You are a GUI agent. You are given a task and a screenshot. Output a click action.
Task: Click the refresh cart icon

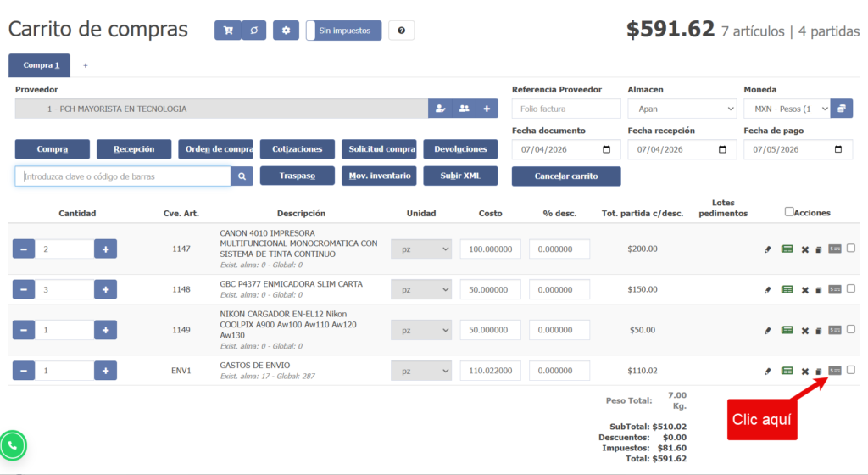tap(253, 31)
